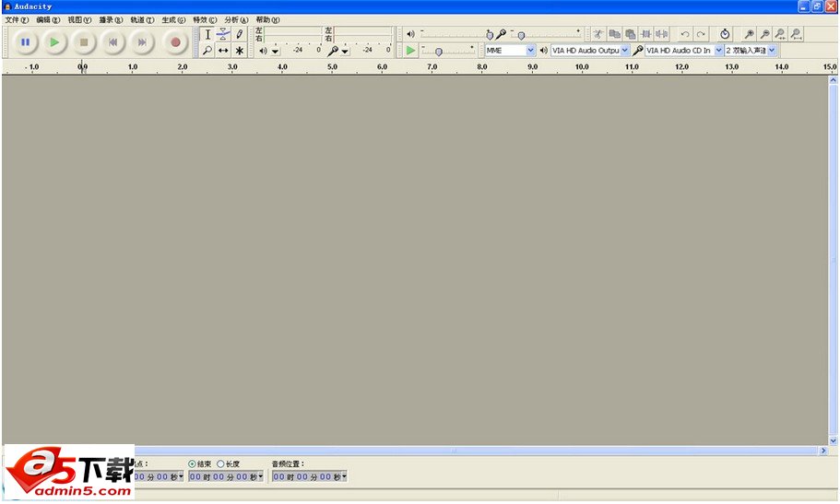The width and height of the screenshot is (840, 504).
Task: Click the output level meter bar
Action: [x=292, y=35]
